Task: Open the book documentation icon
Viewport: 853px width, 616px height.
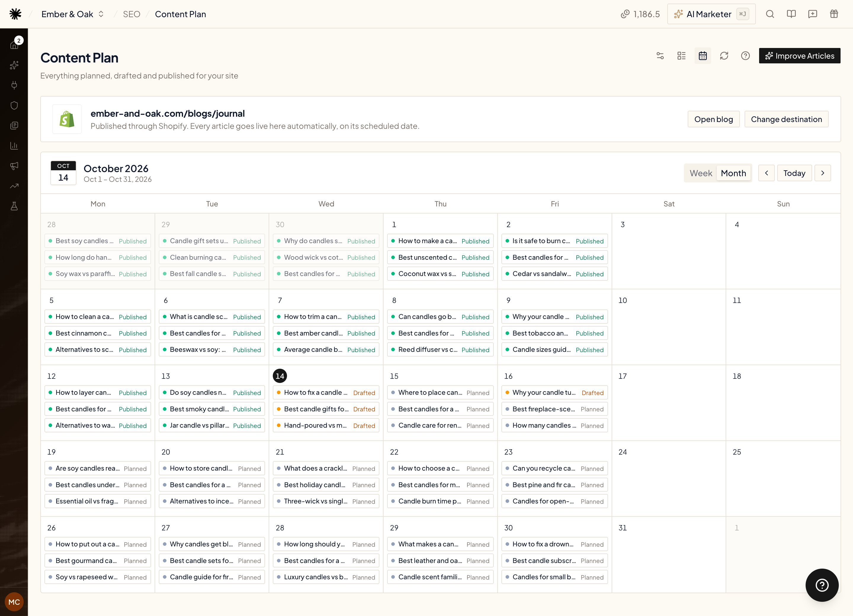Action: click(791, 14)
